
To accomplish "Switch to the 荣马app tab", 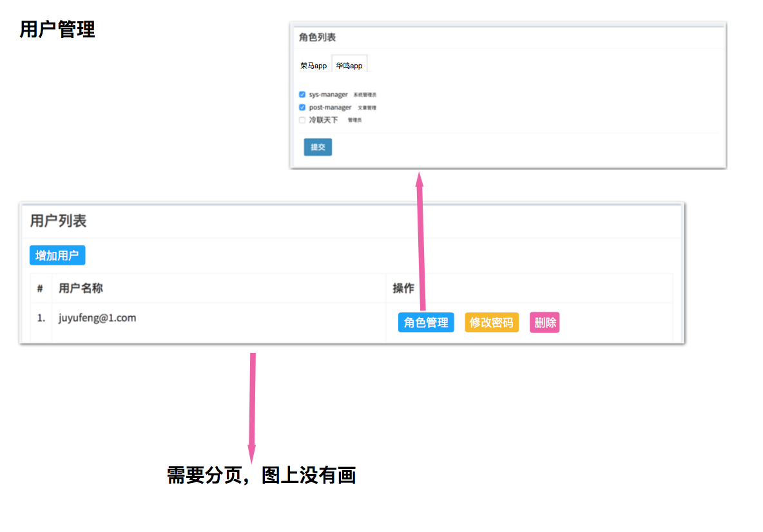I will click(313, 66).
